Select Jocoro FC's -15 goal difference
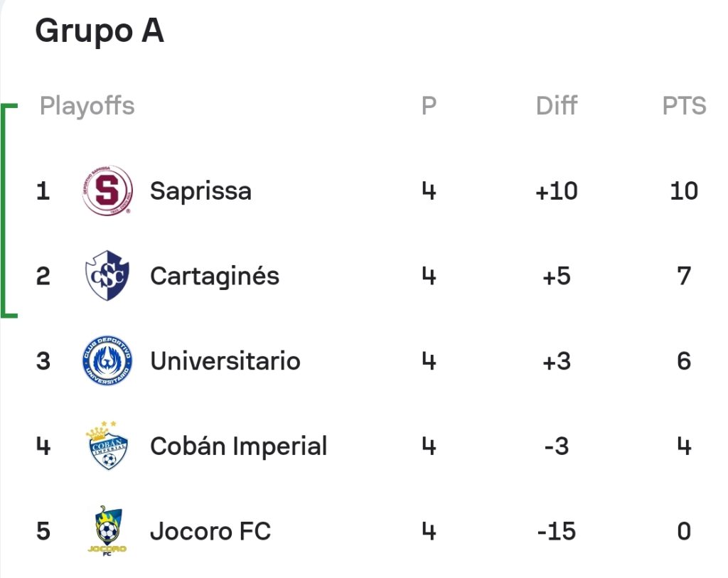The image size is (728, 578). coord(556,531)
